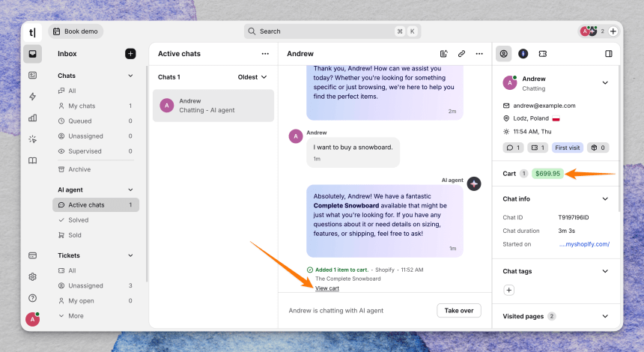This screenshot has width=644, height=352.
Task: Open the Reports bar chart icon
Action: click(x=32, y=118)
